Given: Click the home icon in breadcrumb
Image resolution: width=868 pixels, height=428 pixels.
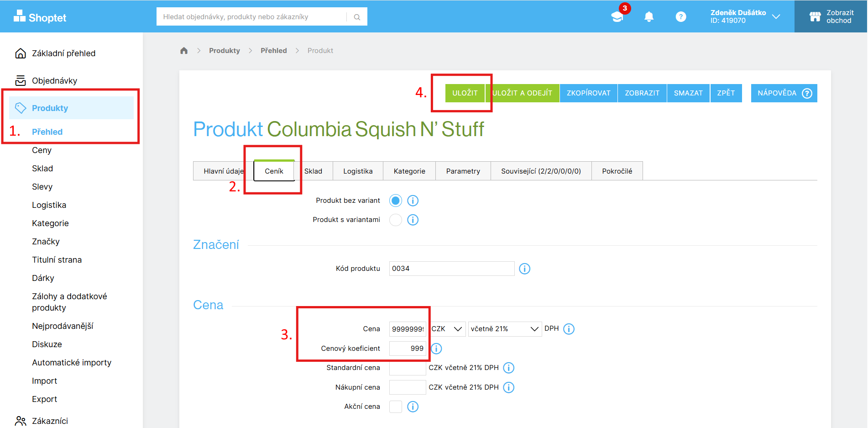Looking at the screenshot, I should 184,51.
